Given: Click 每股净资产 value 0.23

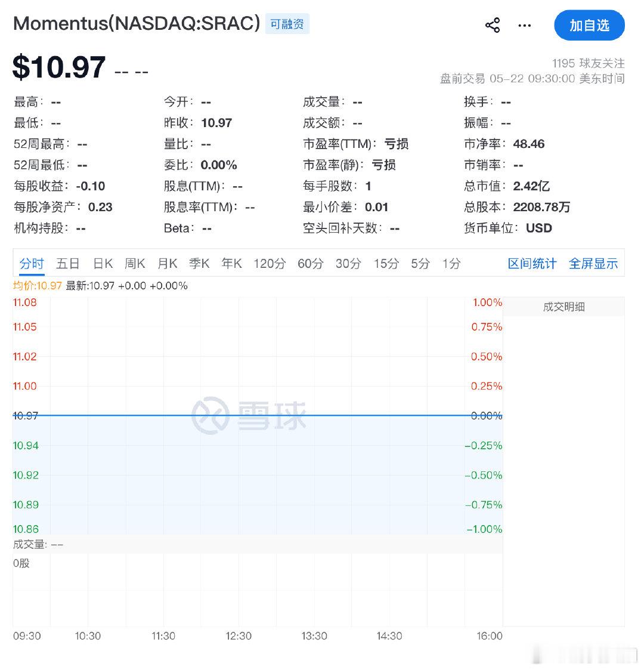Looking at the screenshot, I should [x=100, y=207].
